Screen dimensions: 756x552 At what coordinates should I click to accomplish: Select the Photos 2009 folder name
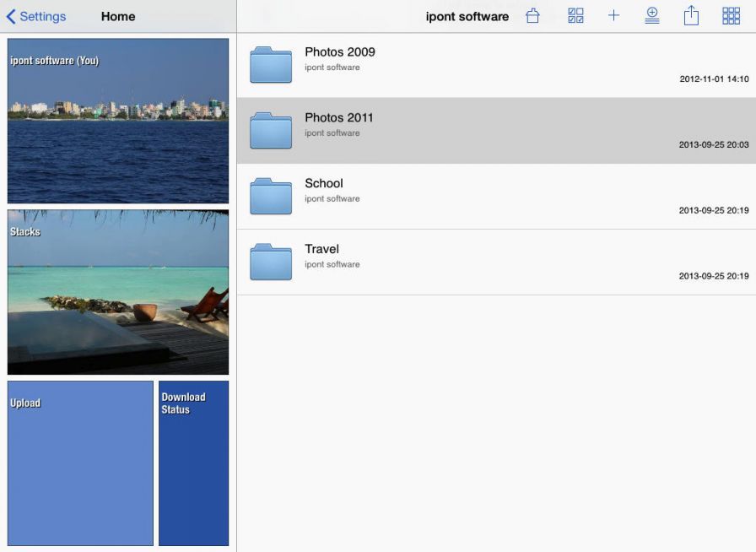(340, 51)
